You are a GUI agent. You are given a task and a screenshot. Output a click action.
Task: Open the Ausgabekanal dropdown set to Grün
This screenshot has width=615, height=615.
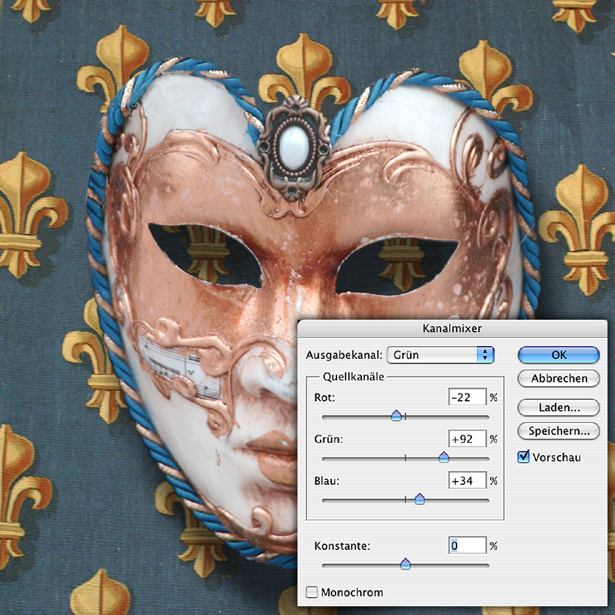pos(442,354)
